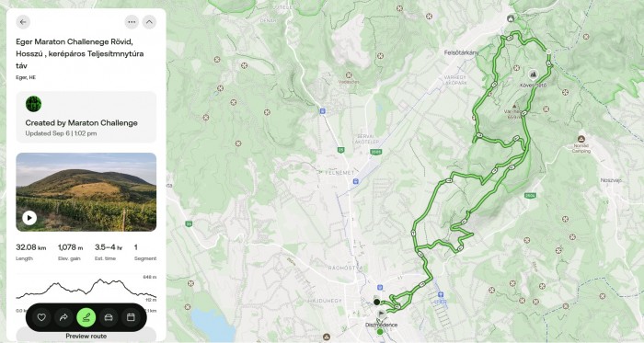Favorite the route with the heart icon

click(41, 317)
